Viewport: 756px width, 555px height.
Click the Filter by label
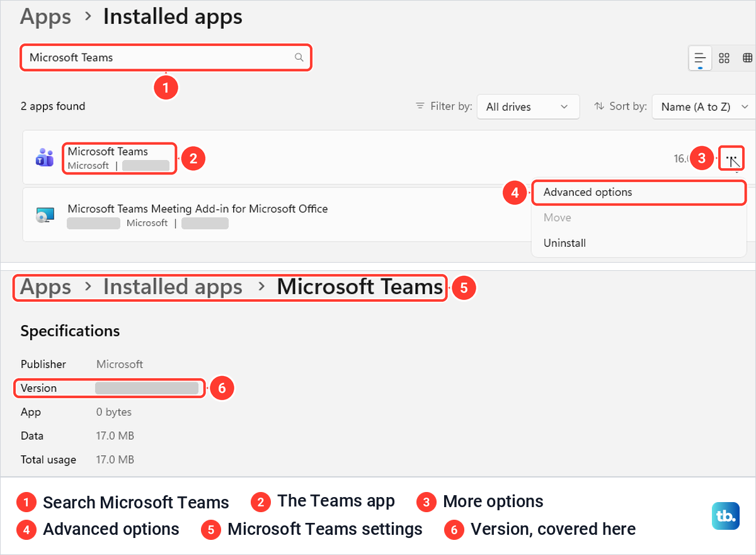(x=451, y=106)
